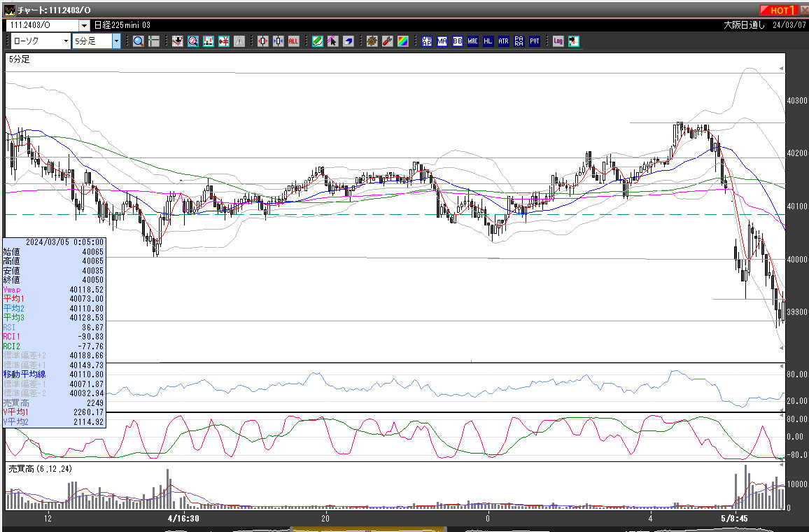The height and width of the screenshot is (532, 809).
Task: Select the green pencil drawing tool
Action: 317,41
